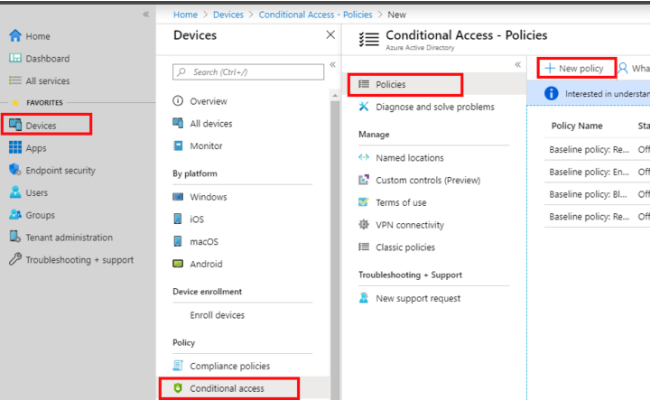Click the Endpoint security label
The height and width of the screenshot is (411, 664).
coord(61,170)
